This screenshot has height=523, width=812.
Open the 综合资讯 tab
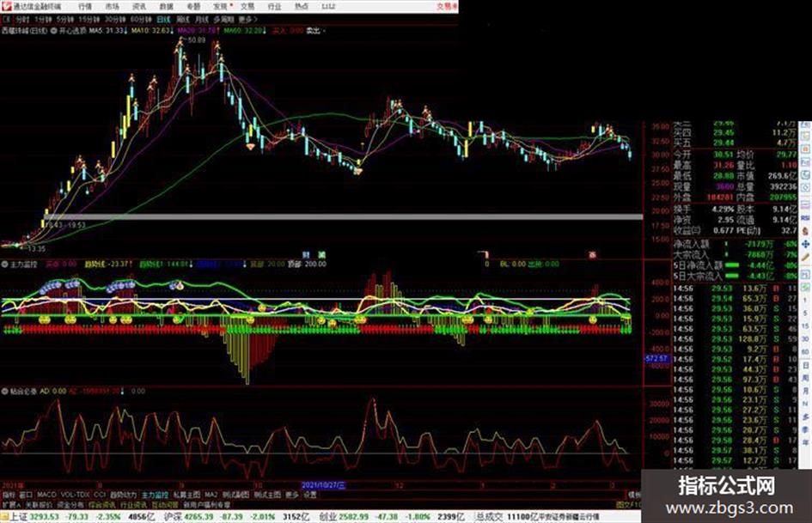click(101, 504)
